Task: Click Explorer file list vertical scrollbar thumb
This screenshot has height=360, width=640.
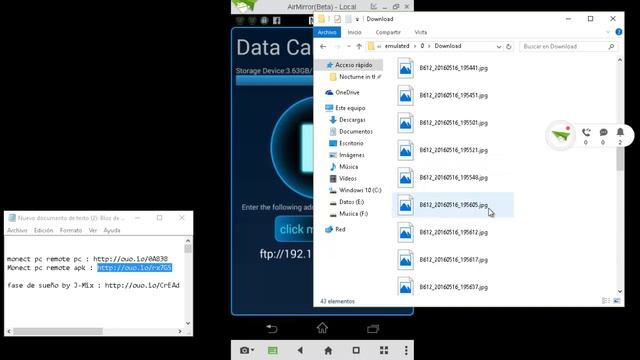Action: (620, 159)
